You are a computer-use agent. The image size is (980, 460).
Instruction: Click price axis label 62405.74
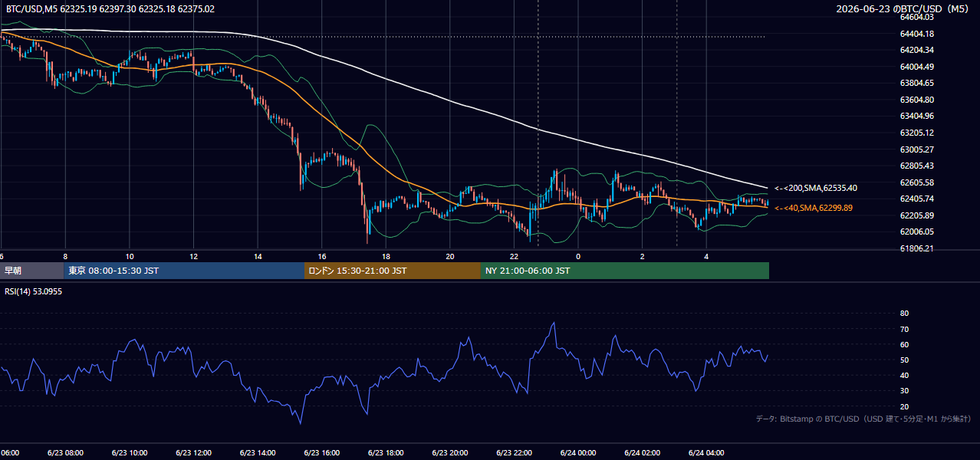pos(916,199)
